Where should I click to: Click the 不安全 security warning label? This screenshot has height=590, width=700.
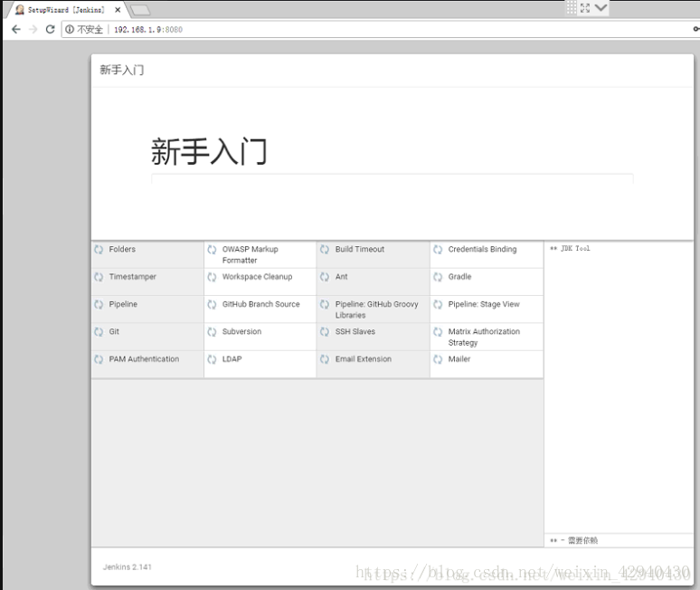coord(90,30)
